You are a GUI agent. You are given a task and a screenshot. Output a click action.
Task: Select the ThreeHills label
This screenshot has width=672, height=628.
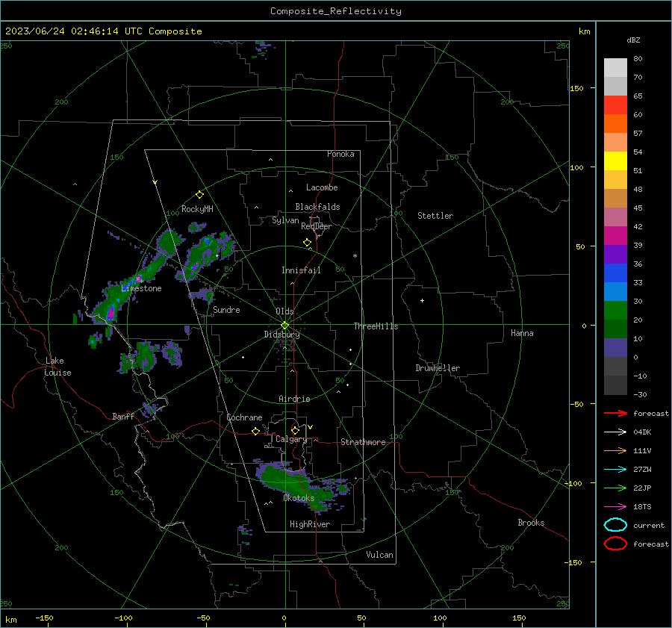[376, 326]
